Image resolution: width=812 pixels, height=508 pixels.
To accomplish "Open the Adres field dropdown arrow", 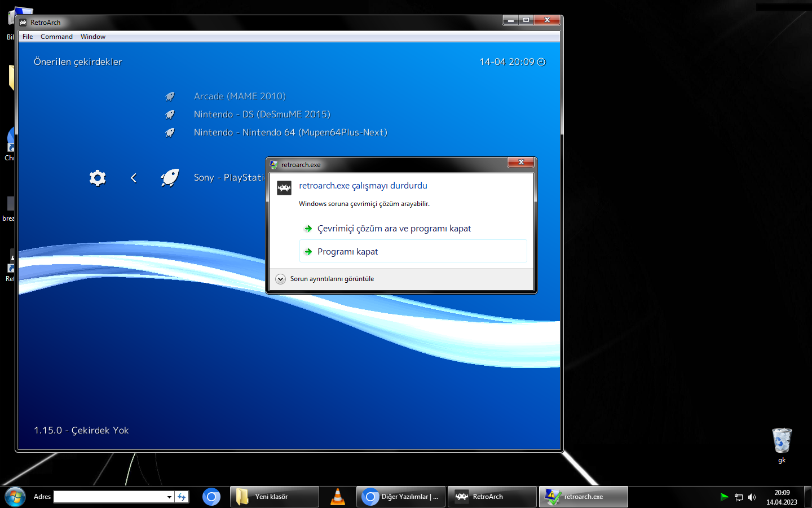I will (169, 497).
